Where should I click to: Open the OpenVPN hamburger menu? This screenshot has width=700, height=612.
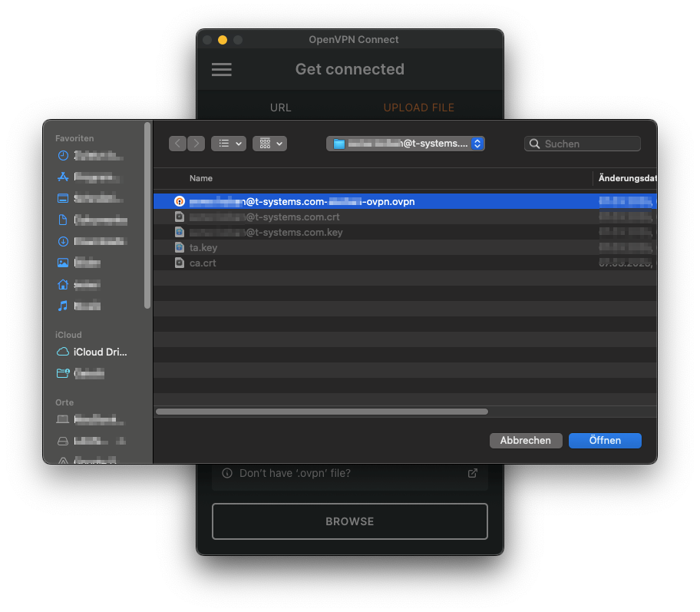(x=221, y=69)
